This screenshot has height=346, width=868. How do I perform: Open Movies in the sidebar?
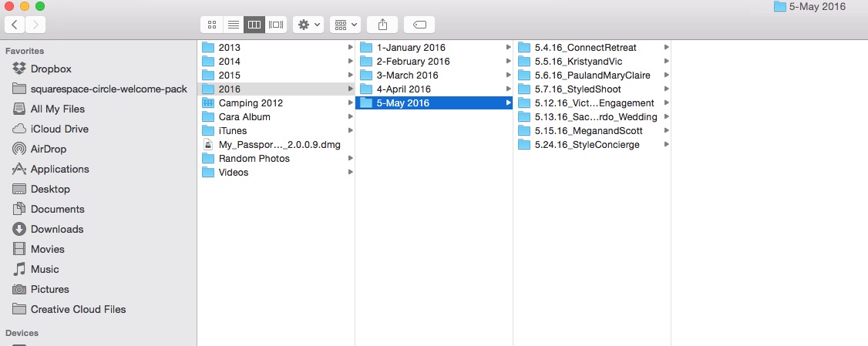click(48, 249)
